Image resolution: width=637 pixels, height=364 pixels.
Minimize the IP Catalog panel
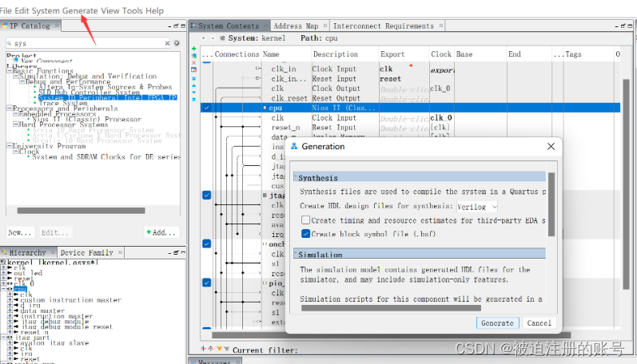(169, 26)
